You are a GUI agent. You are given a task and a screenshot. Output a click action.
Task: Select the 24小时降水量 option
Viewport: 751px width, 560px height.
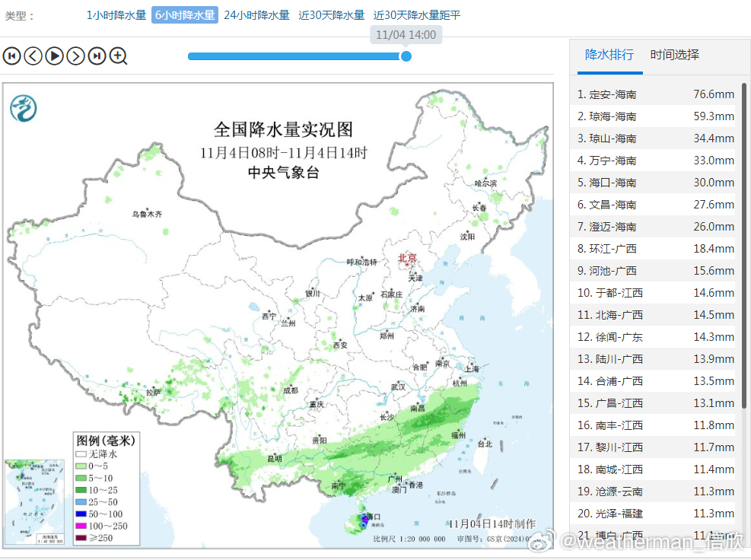(x=259, y=14)
